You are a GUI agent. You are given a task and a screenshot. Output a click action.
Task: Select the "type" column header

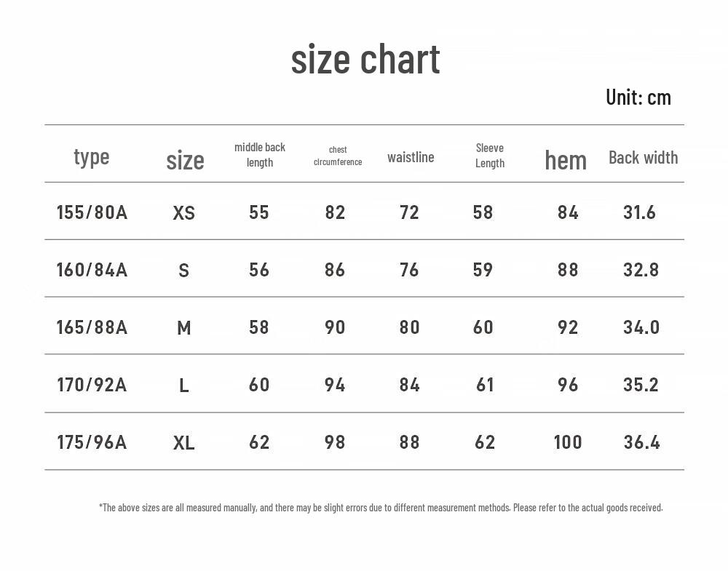[91, 156]
